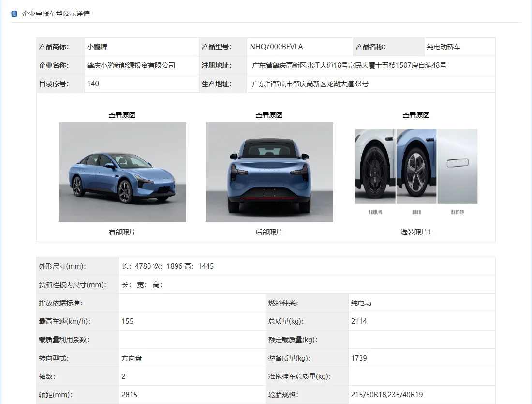
Task: Click the caption 右部照片
Action: tap(122, 232)
